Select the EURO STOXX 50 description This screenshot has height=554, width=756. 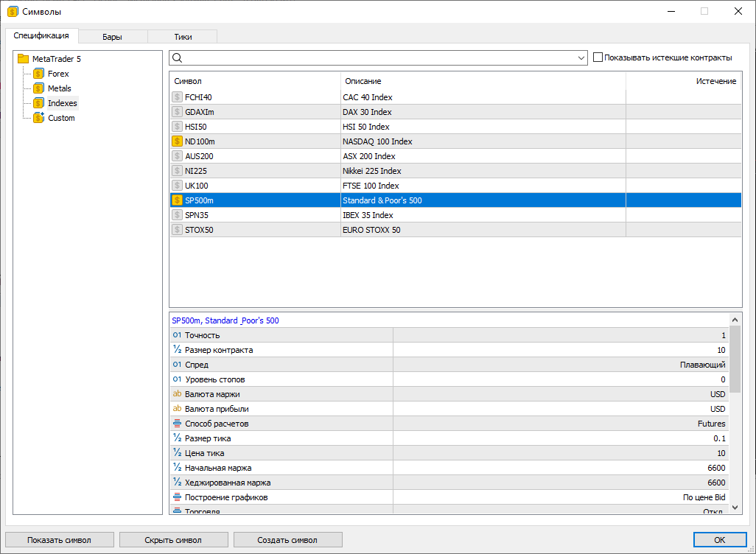tap(371, 230)
